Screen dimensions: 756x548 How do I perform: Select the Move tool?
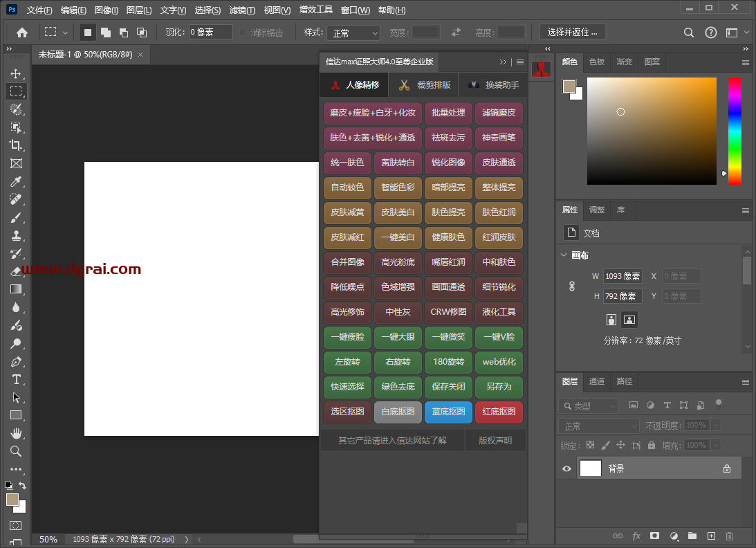pos(16,73)
